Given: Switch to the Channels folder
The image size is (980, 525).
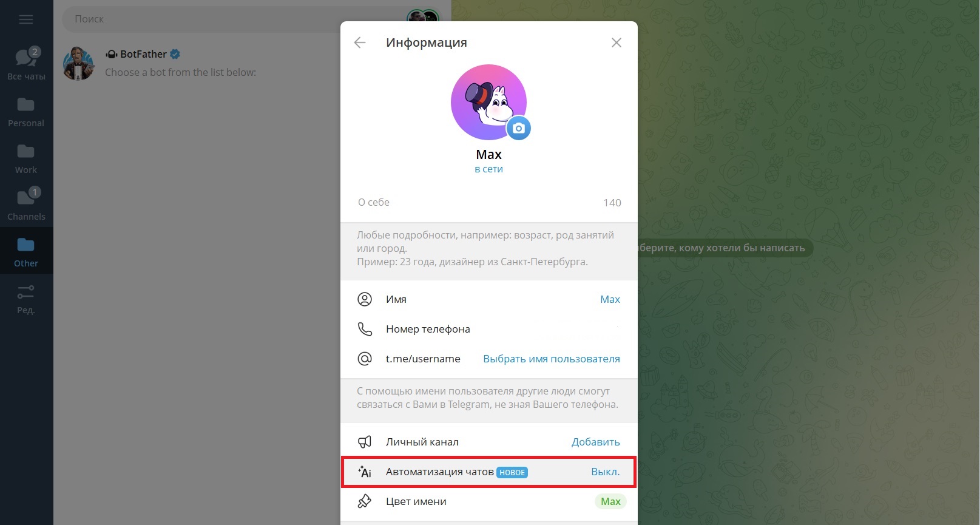Looking at the screenshot, I should pyautogui.click(x=26, y=205).
